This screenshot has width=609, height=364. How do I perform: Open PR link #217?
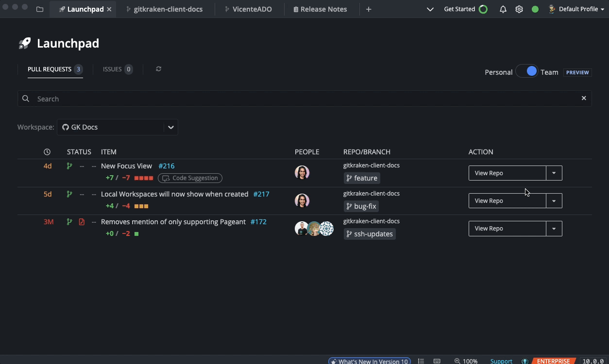pyautogui.click(x=261, y=194)
